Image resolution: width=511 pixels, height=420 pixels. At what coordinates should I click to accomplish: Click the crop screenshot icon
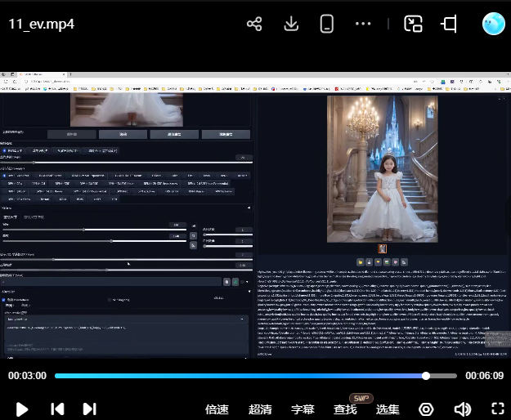click(x=449, y=24)
